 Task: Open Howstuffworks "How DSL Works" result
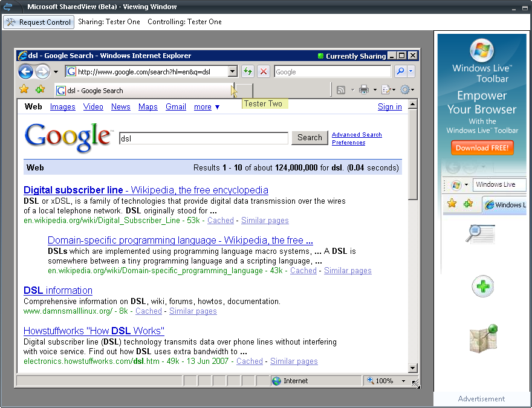tap(94, 331)
